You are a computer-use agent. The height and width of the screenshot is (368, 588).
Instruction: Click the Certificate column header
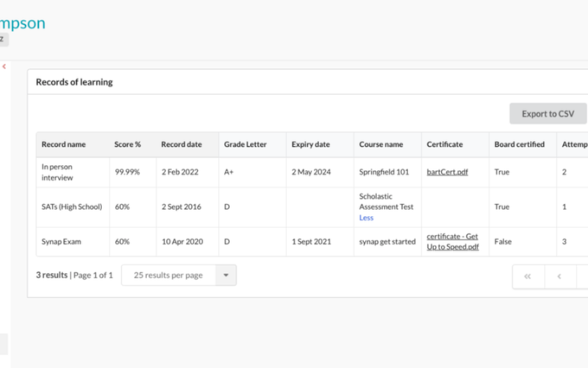click(444, 144)
